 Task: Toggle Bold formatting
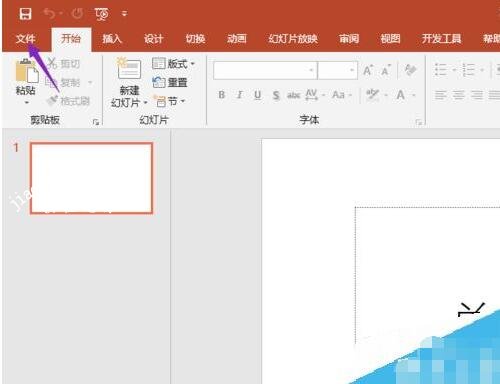click(222, 95)
